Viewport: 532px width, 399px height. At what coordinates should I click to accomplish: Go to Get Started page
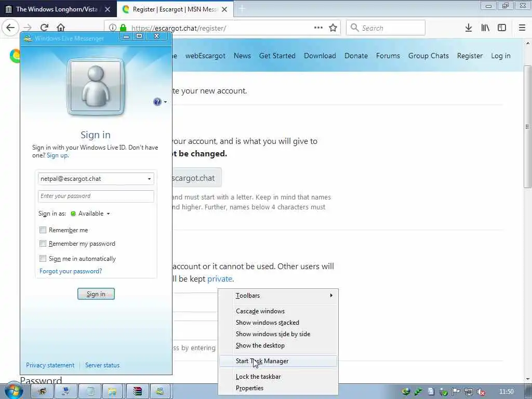click(x=277, y=56)
